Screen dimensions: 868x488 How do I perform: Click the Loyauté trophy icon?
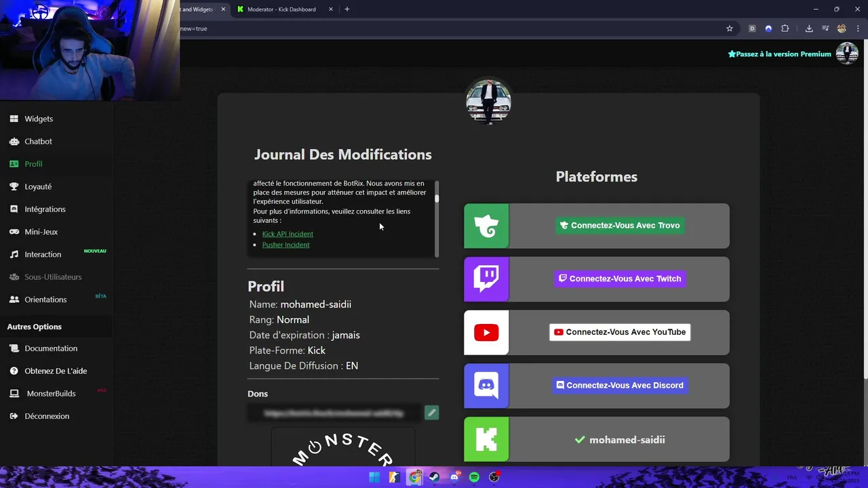pyautogui.click(x=14, y=186)
